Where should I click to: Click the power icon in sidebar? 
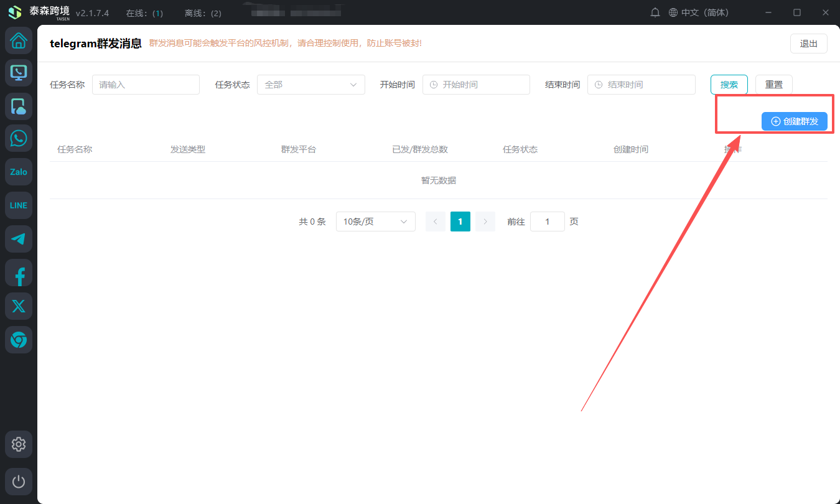coord(19,482)
